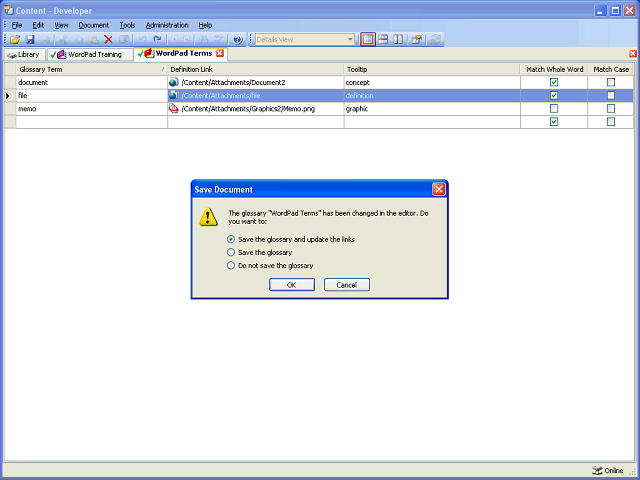Open the Administration menu
The image size is (640, 480).
pos(167,25)
